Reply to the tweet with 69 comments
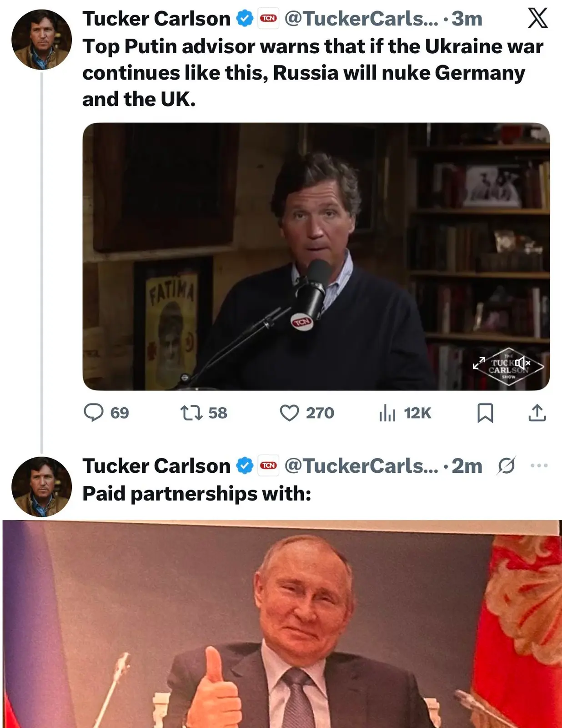 click(x=94, y=413)
